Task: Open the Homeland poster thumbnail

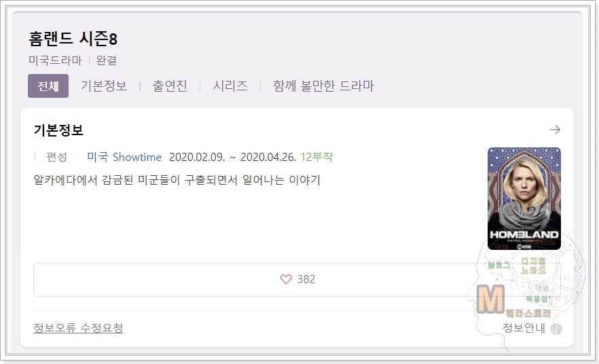Action: pos(524,198)
